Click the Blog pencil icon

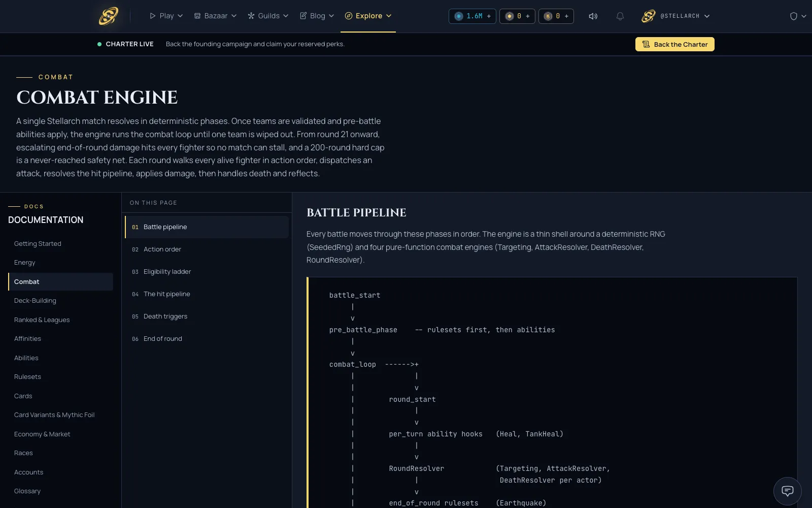tap(303, 16)
